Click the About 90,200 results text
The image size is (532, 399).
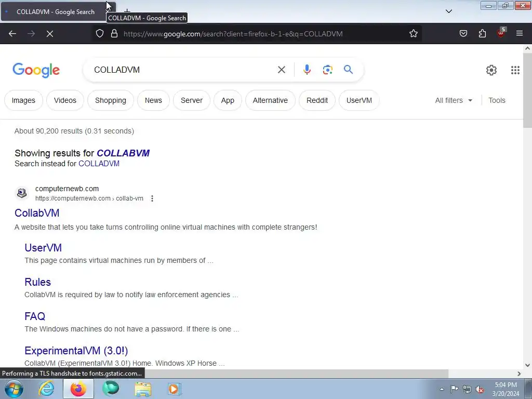tap(74, 131)
